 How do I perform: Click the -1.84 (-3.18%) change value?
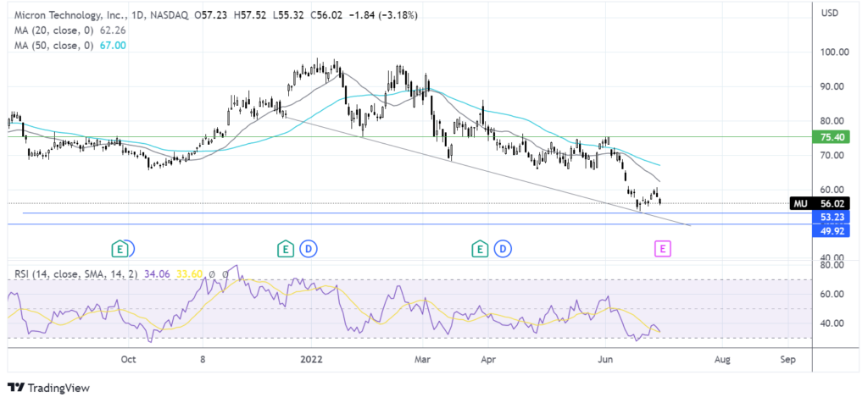tap(385, 16)
